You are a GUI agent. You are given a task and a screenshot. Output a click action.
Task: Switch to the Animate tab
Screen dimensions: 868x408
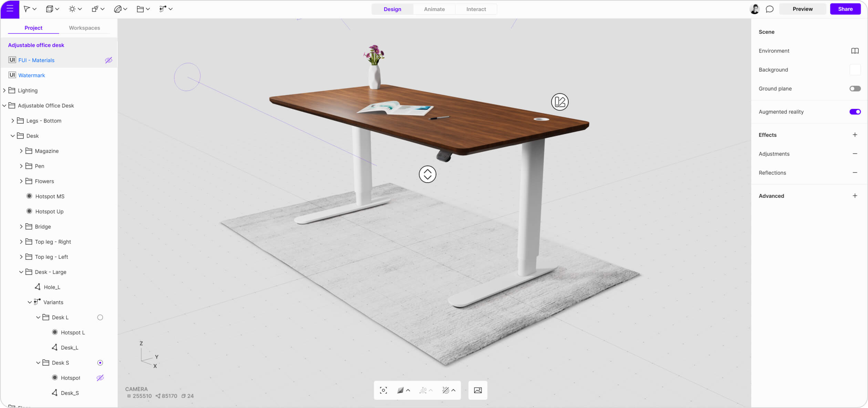(x=434, y=9)
